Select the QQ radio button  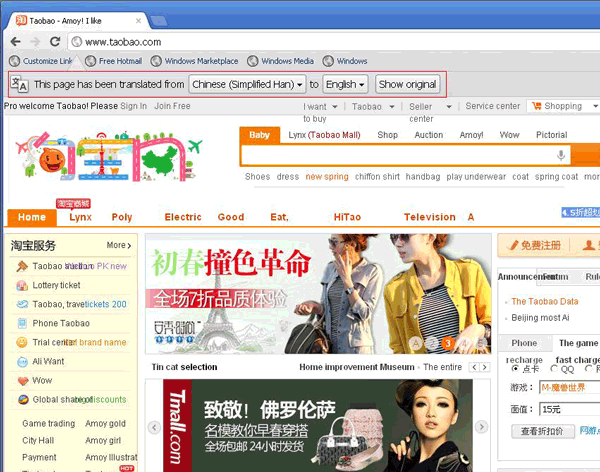click(554, 369)
